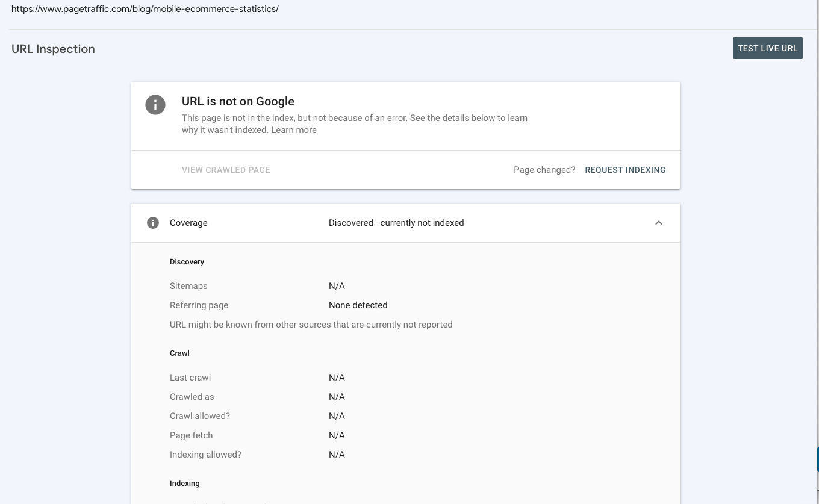Screen dimensions: 819x504
Task: Click VIEW CRAWLED PAGE
Action: (x=226, y=170)
